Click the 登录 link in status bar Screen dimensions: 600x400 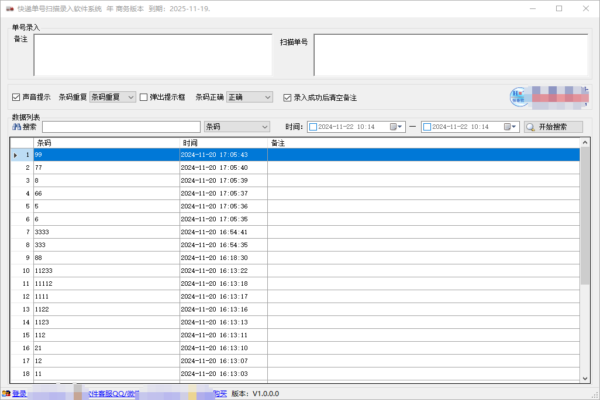19,393
